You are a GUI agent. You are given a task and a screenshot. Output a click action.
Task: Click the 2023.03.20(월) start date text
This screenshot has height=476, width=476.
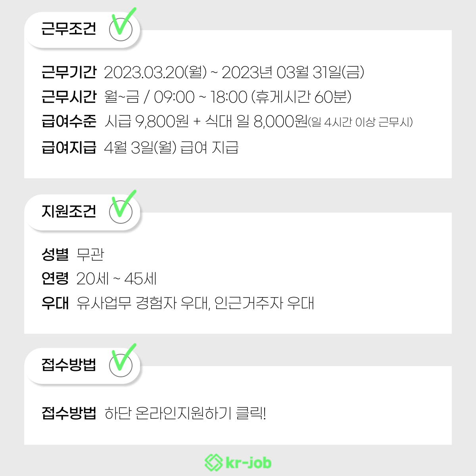coord(155,72)
